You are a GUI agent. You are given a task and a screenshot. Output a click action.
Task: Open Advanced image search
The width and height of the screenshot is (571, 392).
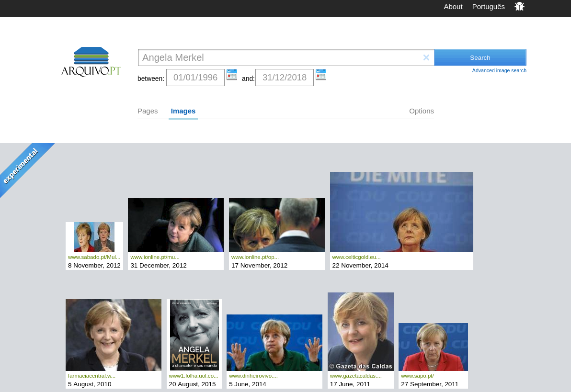click(x=499, y=71)
